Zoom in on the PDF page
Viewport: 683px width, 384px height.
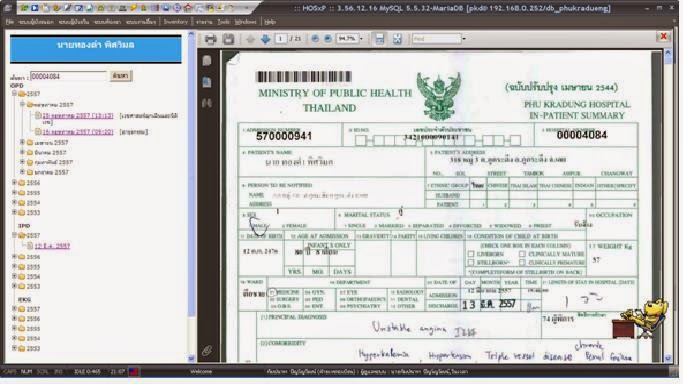pos(328,39)
